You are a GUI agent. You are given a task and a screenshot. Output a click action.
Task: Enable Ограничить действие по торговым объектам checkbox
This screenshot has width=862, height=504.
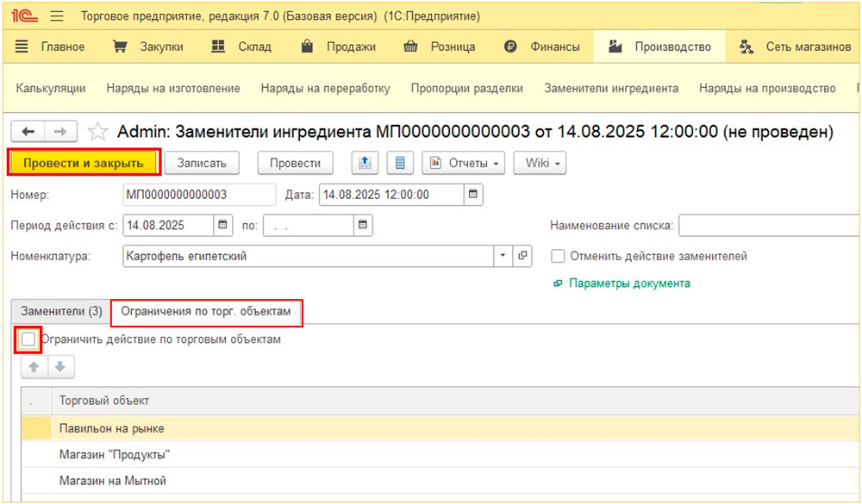[28, 339]
